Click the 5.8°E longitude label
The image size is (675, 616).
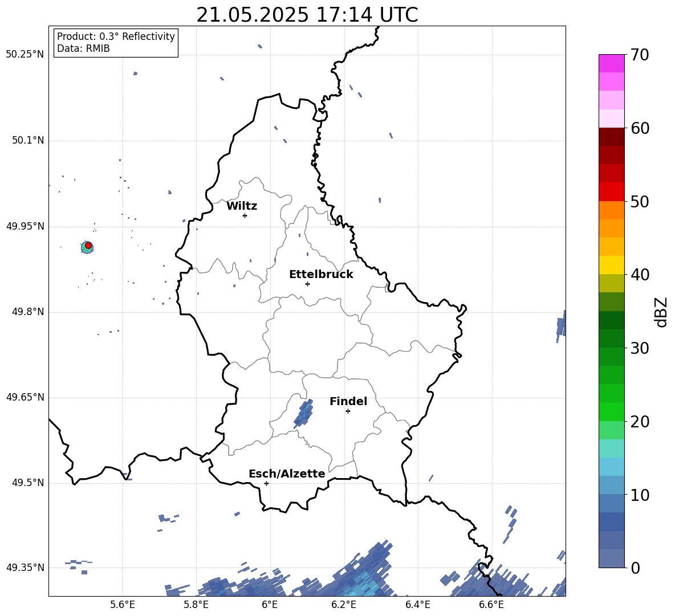(x=196, y=605)
